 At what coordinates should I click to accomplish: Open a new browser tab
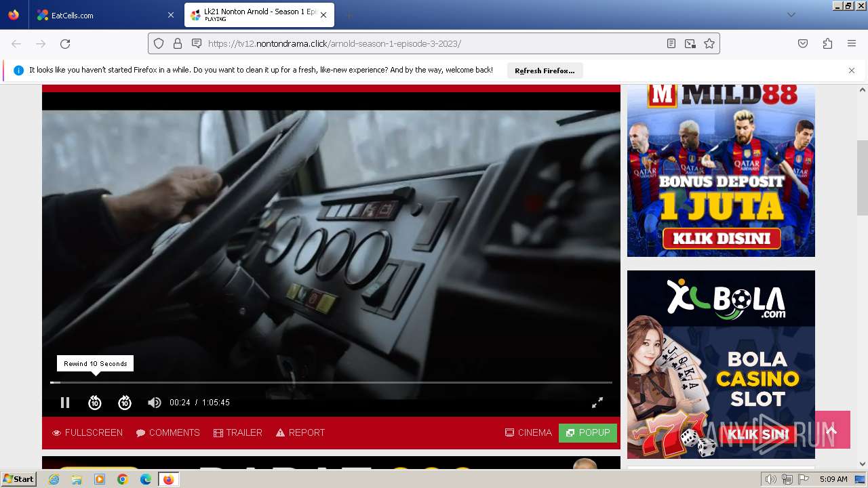click(349, 15)
